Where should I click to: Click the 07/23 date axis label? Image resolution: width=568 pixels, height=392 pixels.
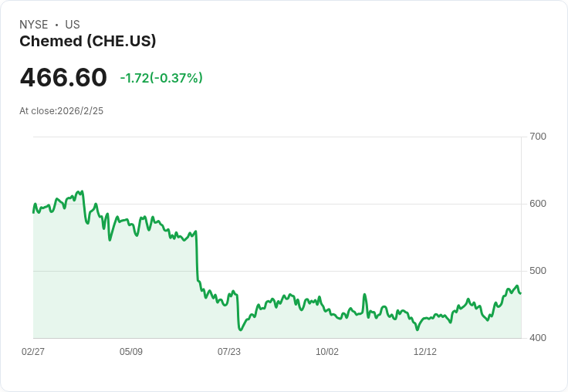(229, 352)
